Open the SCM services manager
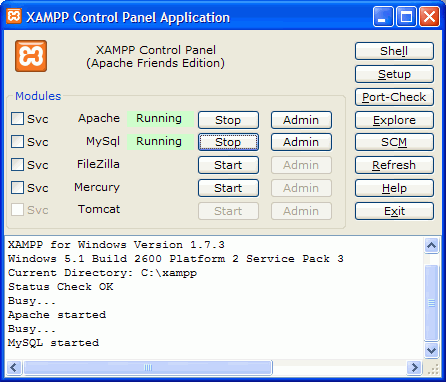This screenshot has height=382, width=446. coord(394,142)
